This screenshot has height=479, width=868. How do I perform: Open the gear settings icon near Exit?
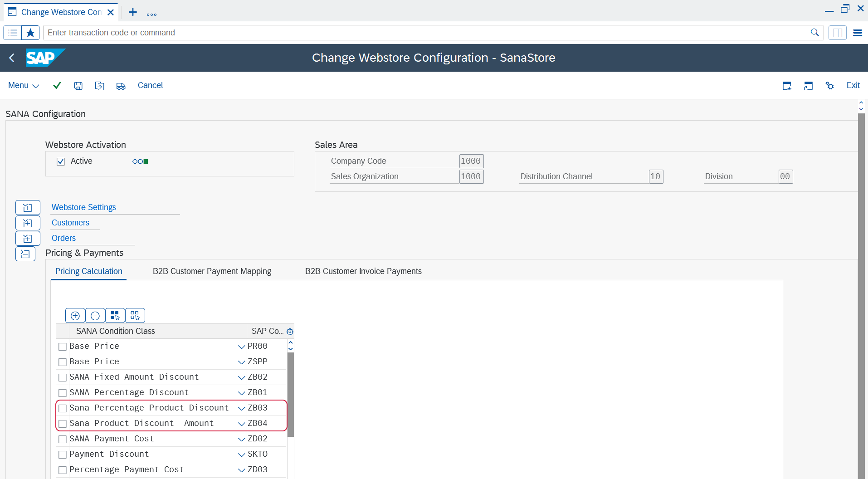click(829, 86)
